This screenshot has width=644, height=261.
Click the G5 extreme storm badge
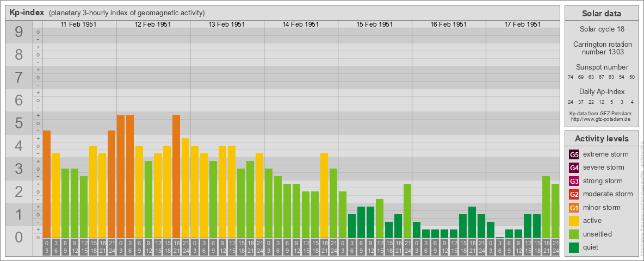(574, 155)
